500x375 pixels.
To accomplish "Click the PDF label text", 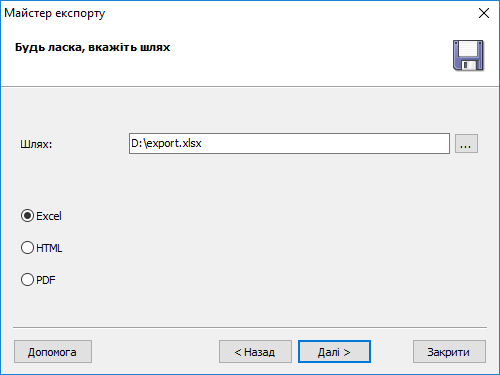I will (x=46, y=280).
